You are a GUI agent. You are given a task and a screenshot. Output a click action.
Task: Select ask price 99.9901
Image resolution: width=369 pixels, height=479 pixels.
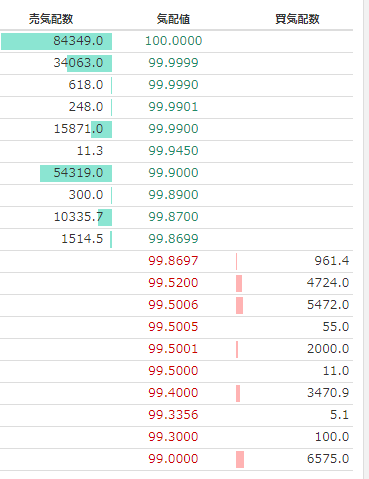pyautogui.click(x=174, y=107)
